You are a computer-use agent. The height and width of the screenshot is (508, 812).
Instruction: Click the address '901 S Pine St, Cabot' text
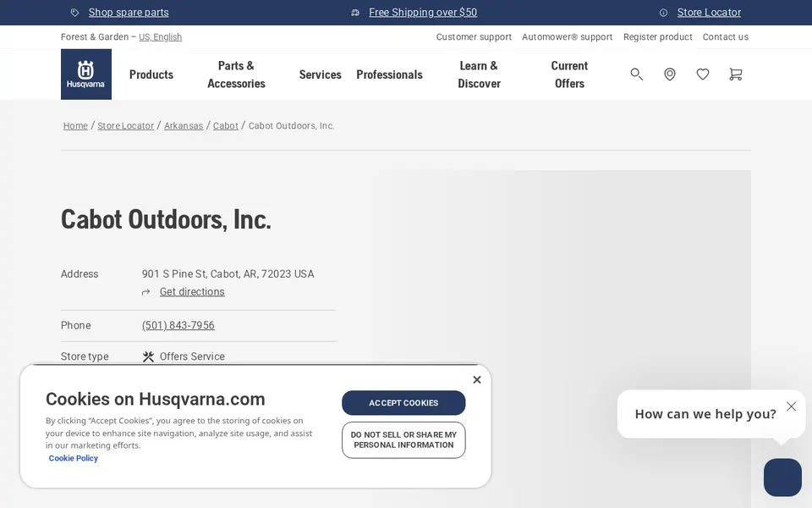(228, 274)
